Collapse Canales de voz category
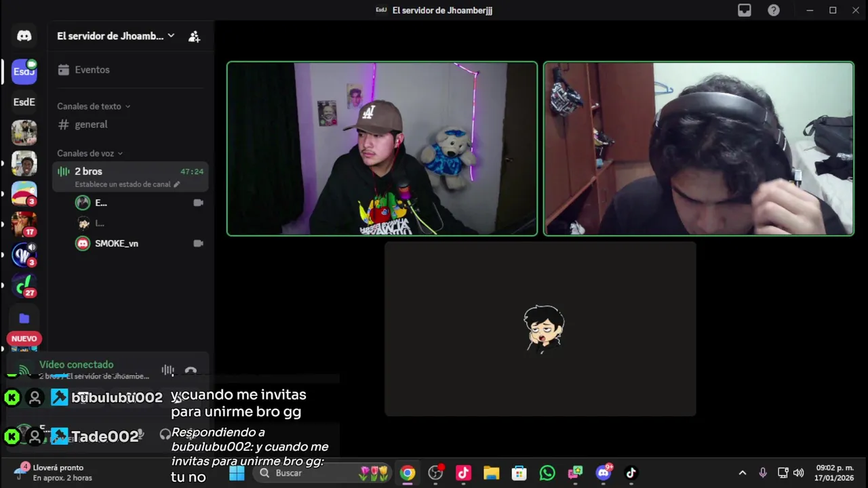The height and width of the screenshot is (488, 868). click(x=90, y=153)
